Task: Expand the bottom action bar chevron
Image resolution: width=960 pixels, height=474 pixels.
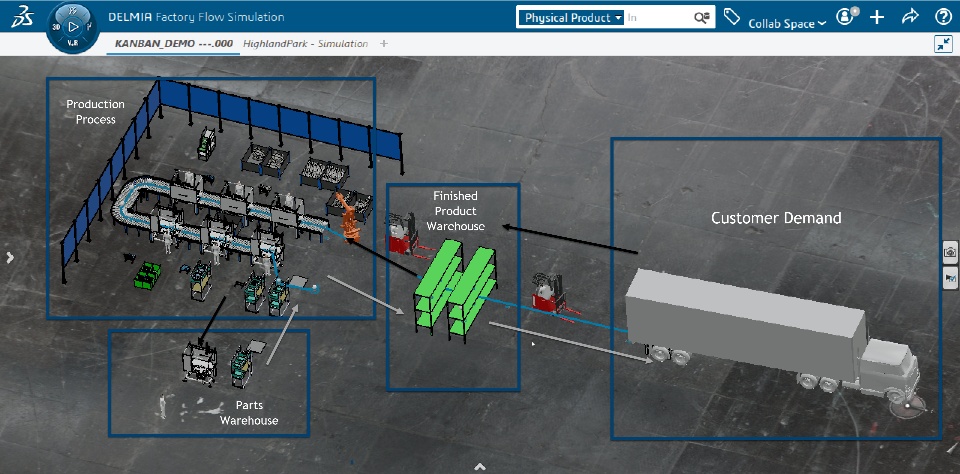Action: click(480, 467)
